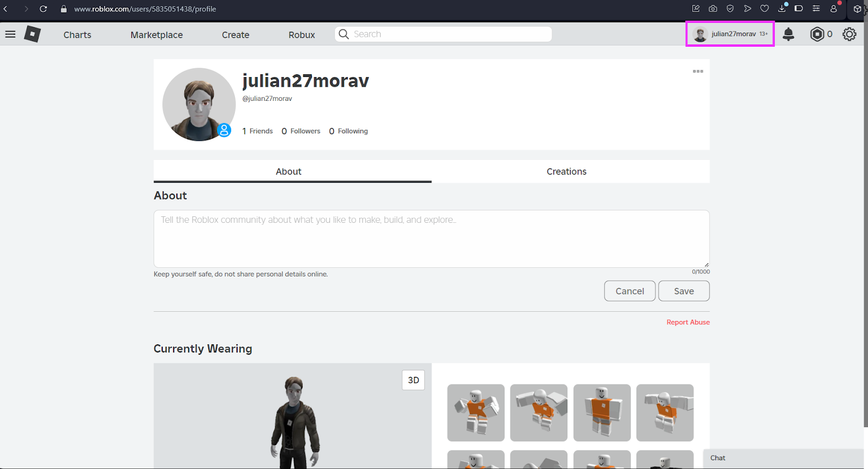Click the 13+ age label in navbar
Screen dimensions: 868x469
[x=763, y=34]
